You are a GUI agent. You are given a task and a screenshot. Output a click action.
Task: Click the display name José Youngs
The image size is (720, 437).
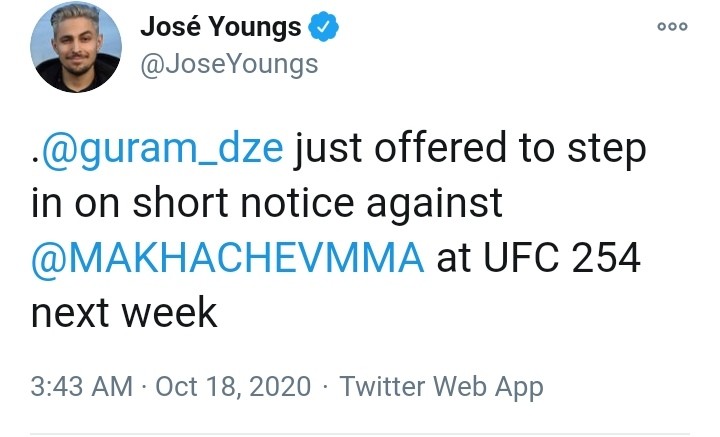coord(221,28)
